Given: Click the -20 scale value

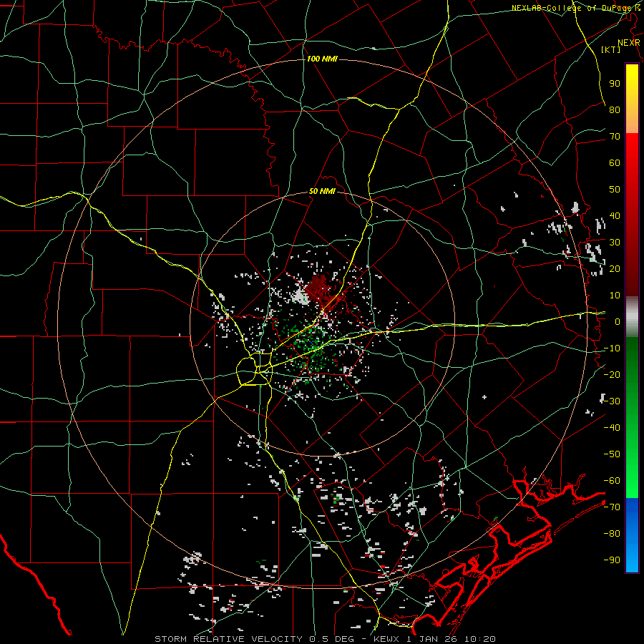Looking at the screenshot, I should click(612, 375).
